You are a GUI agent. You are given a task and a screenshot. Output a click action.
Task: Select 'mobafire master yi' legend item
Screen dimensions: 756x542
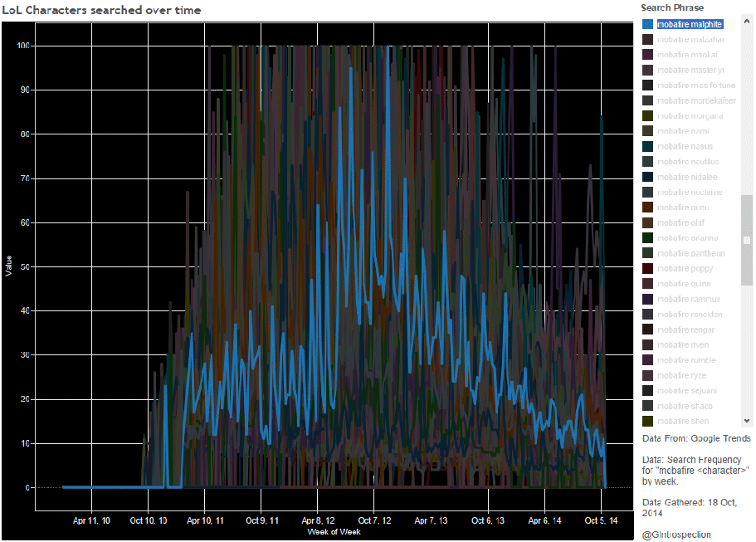click(689, 70)
